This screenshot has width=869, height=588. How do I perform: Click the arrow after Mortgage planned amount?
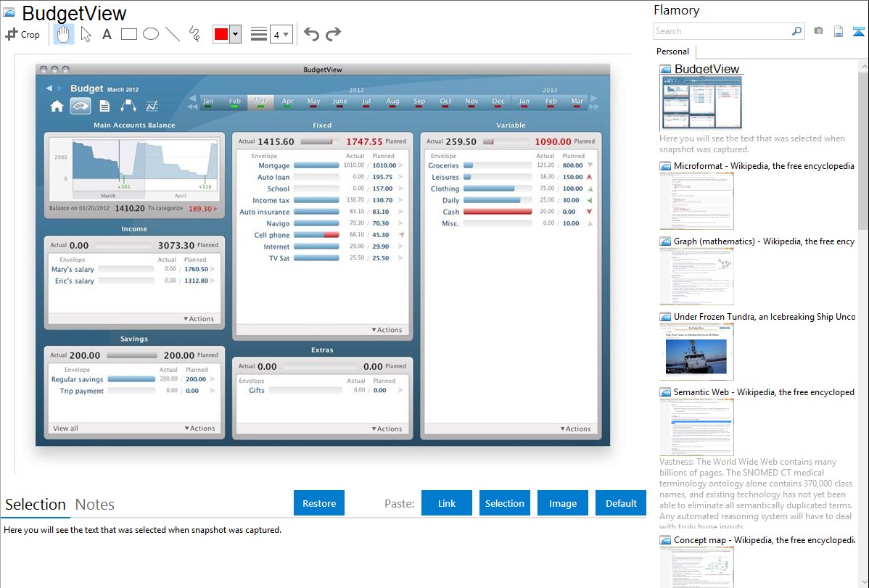[400, 165]
